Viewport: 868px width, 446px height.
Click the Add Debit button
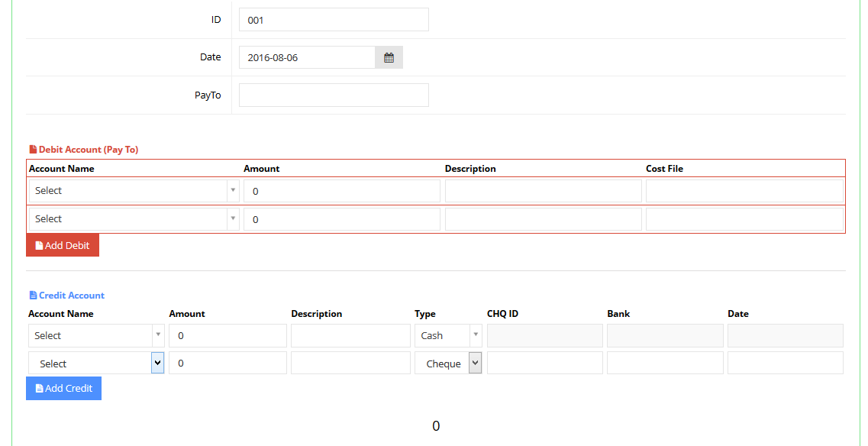point(63,245)
